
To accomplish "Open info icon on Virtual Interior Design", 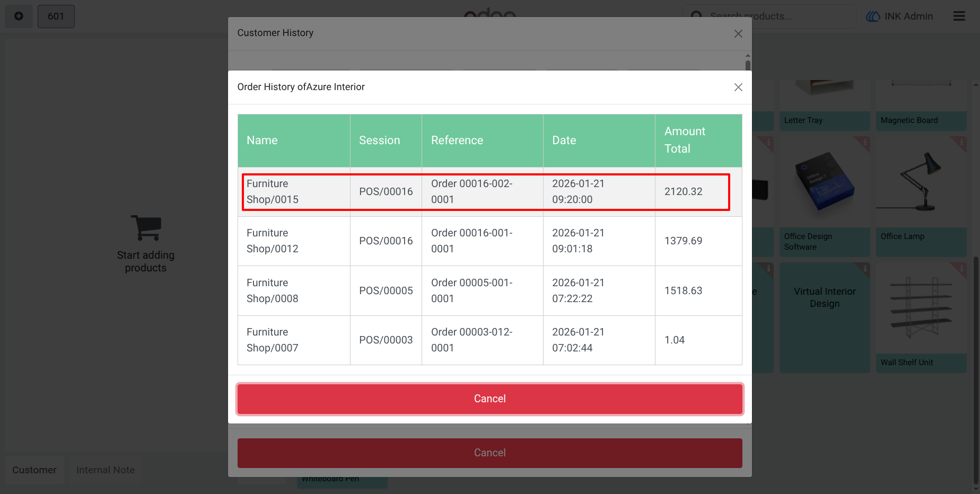I will (x=864, y=269).
